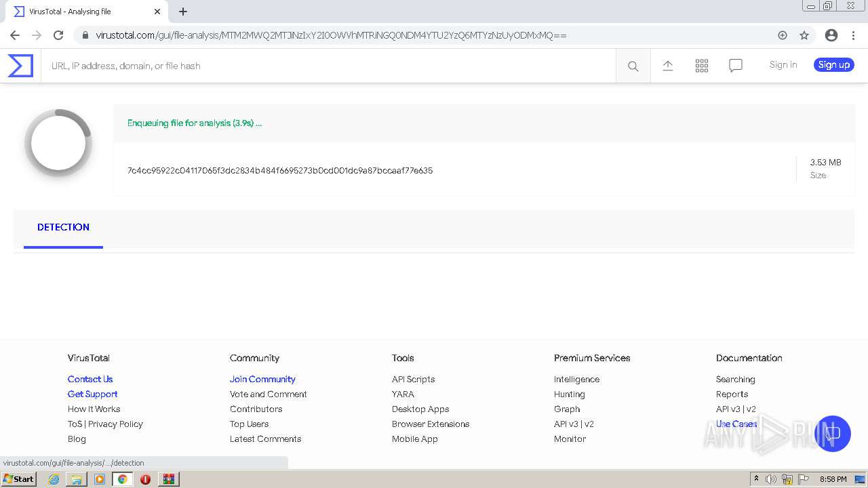This screenshot has height=488, width=868.
Task: Open Monitor premium link
Action: (570, 439)
